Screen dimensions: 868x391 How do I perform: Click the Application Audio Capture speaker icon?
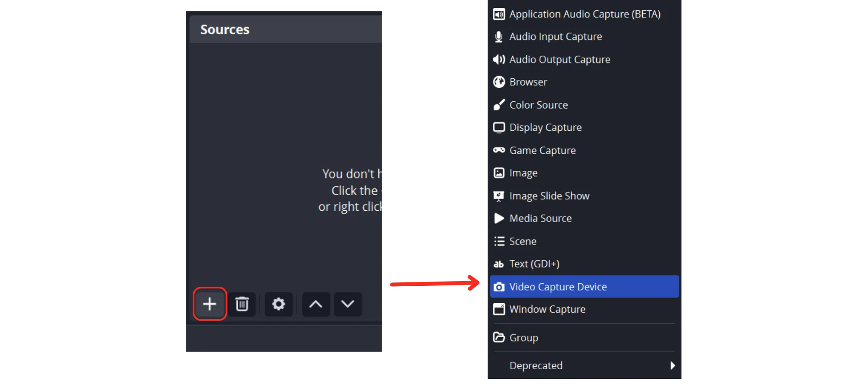point(499,14)
